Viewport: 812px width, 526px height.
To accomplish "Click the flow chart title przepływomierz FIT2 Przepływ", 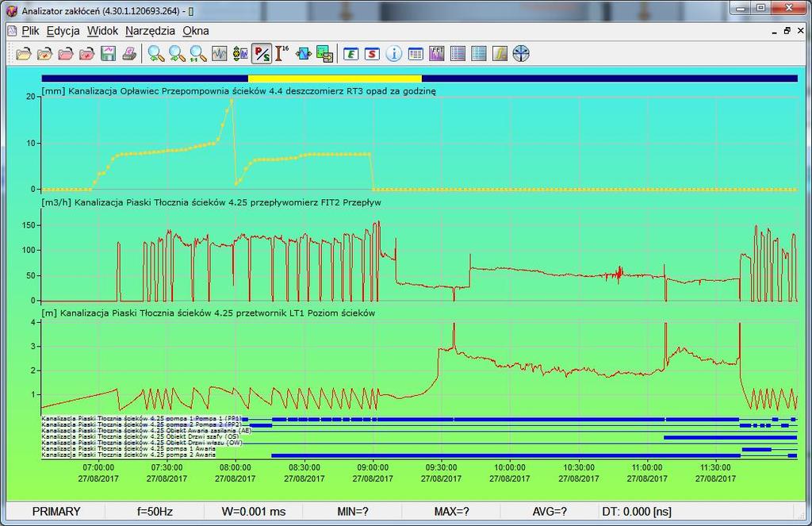I will click(211, 202).
